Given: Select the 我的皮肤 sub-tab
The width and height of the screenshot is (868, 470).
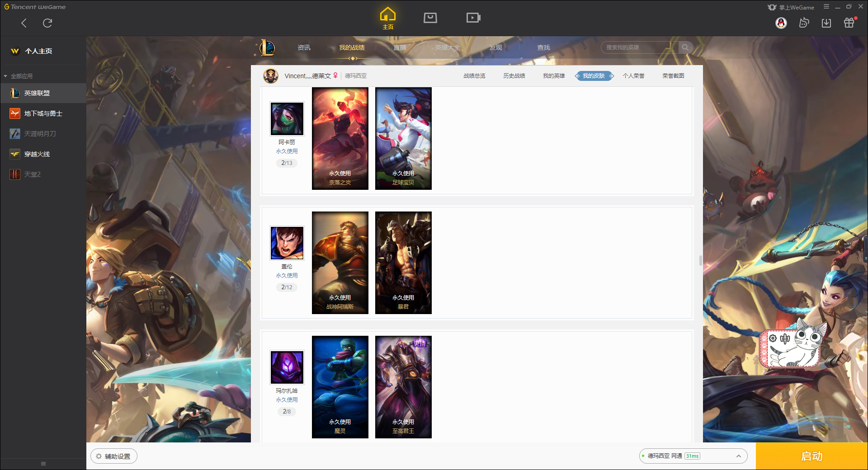Looking at the screenshot, I should [x=594, y=76].
